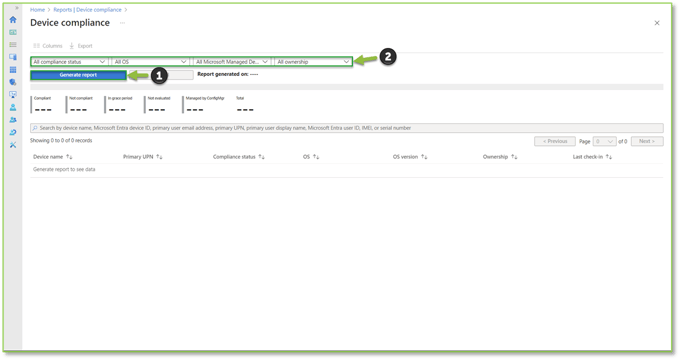The width and height of the screenshot is (680, 360).
Task: Open Endpoint security shield icon in sidebar
Action: (x=13, y=82)
